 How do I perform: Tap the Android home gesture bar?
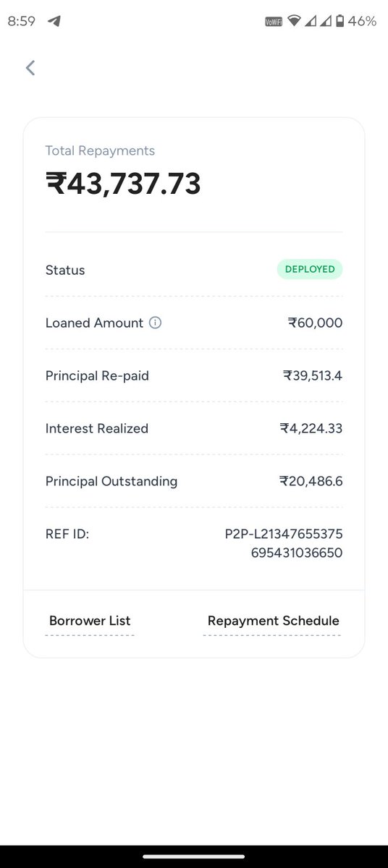point(194,856)
